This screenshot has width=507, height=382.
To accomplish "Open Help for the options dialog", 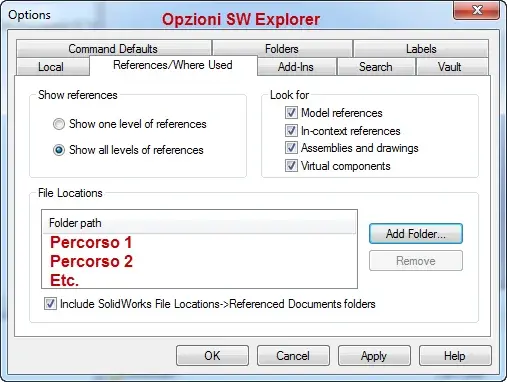I will coord(455,356).
